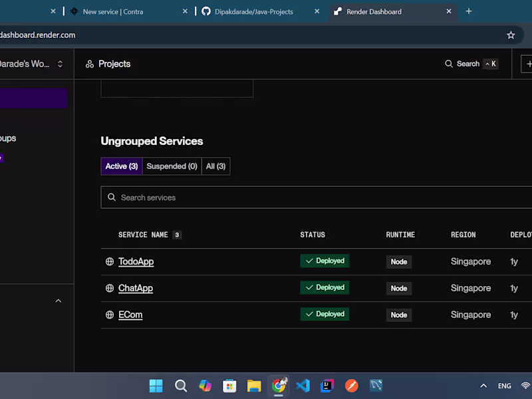Expand the workspace switcher chevrons

[x=60, y=64]
